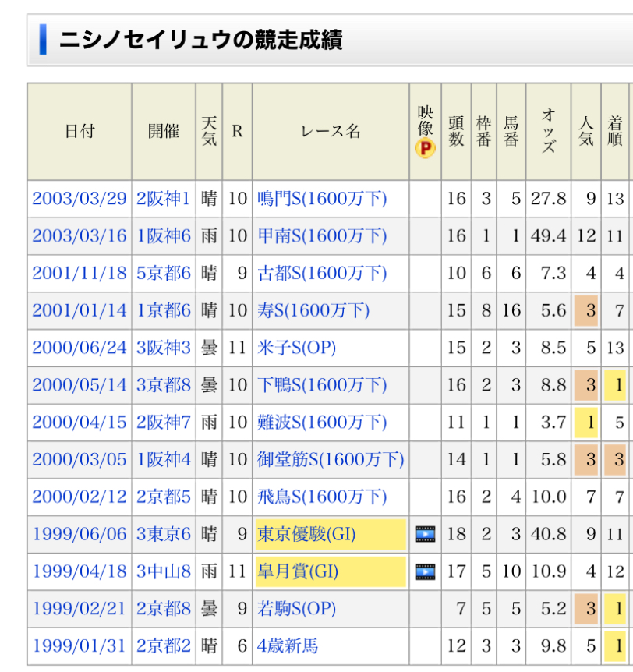The height and width of the screenshot is (672, 633).
Task: Open race 皐月賞(GI)
Action: [298, 571]
